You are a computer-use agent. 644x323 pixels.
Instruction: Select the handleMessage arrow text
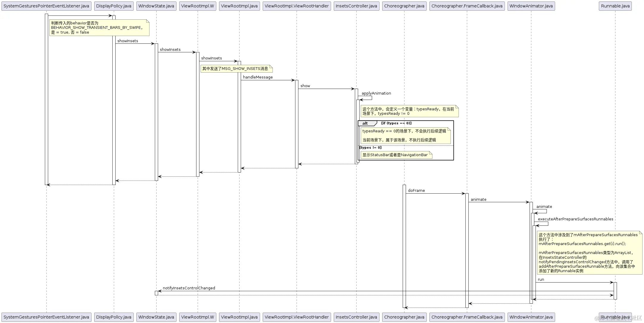coord(257,77)
